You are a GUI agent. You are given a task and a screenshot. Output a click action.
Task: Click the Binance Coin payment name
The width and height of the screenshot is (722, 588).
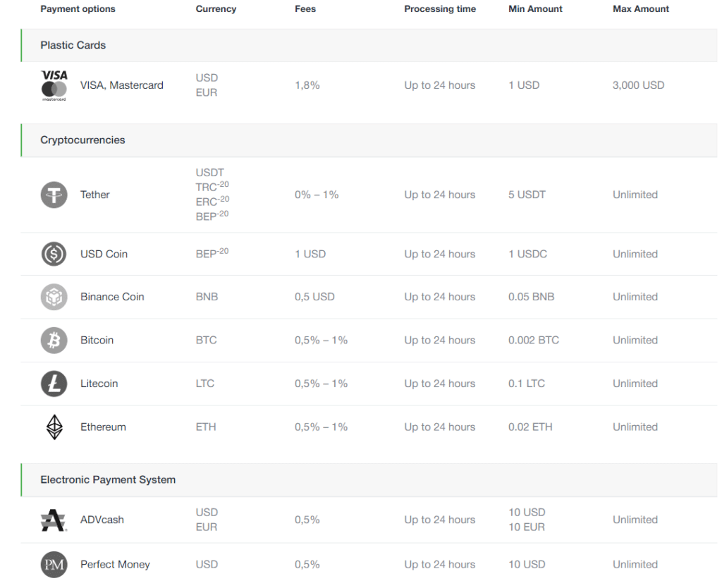(112, 297)
